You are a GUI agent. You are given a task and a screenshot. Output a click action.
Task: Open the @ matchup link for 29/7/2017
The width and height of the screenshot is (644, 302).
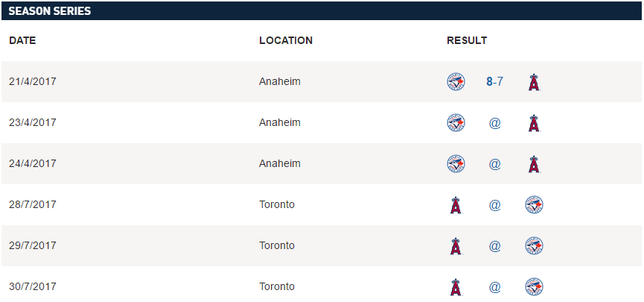pyautogui.click(x=495, y=245)
